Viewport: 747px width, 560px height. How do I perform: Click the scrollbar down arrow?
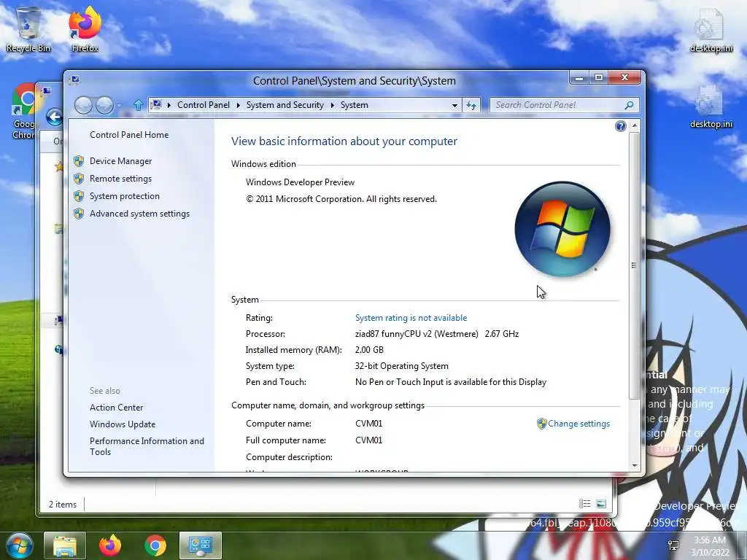[x=634, y=466]
